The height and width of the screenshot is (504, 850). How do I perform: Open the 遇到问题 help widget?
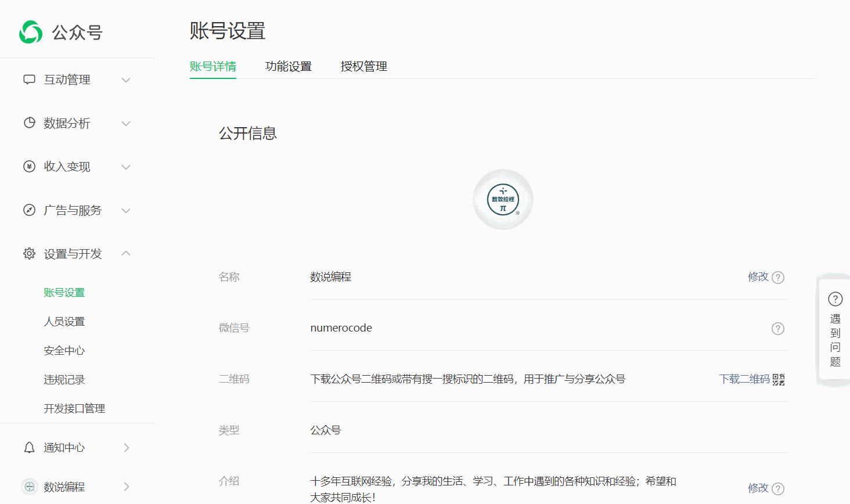pyautogui.click(x=835, y=330)
